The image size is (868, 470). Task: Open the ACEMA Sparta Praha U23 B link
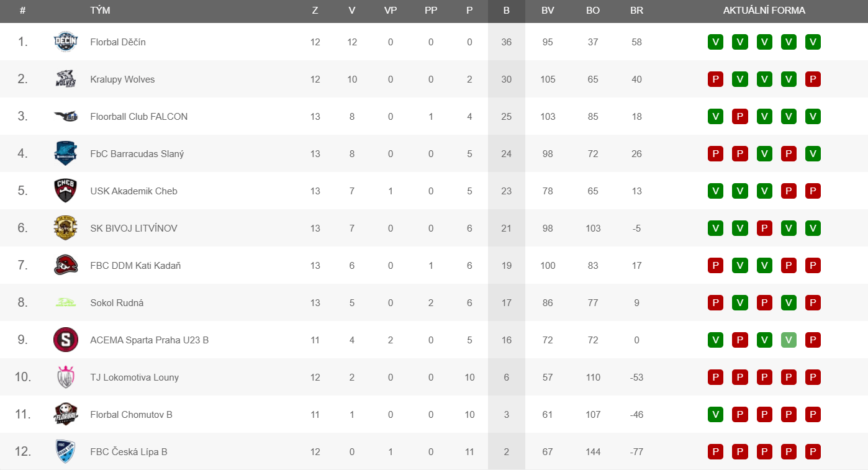tap(149, 340)
